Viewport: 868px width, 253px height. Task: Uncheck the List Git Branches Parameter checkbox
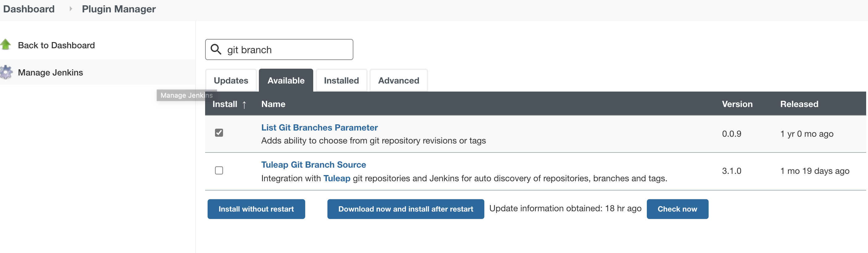coord(219,133)
